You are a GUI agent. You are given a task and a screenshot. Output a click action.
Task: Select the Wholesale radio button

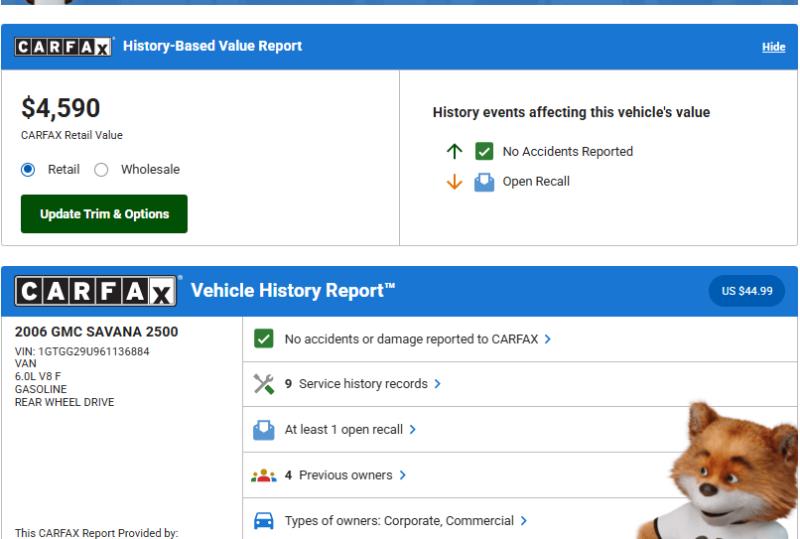coord(101,170)
